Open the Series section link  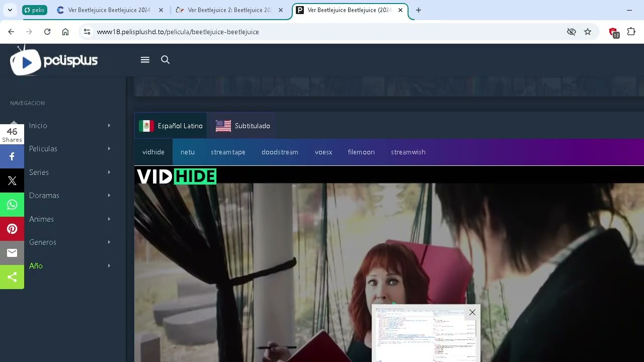[39, 172]
